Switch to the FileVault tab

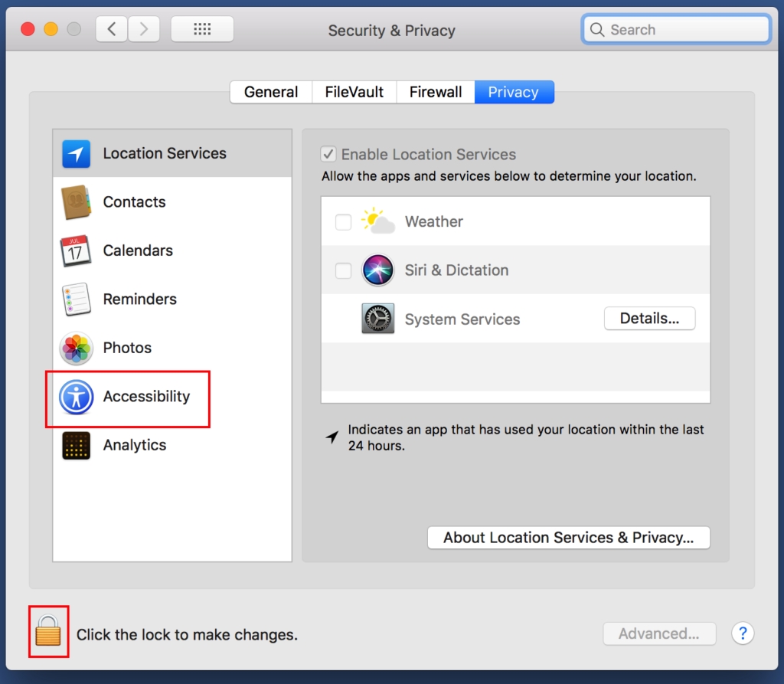(354, 92)
